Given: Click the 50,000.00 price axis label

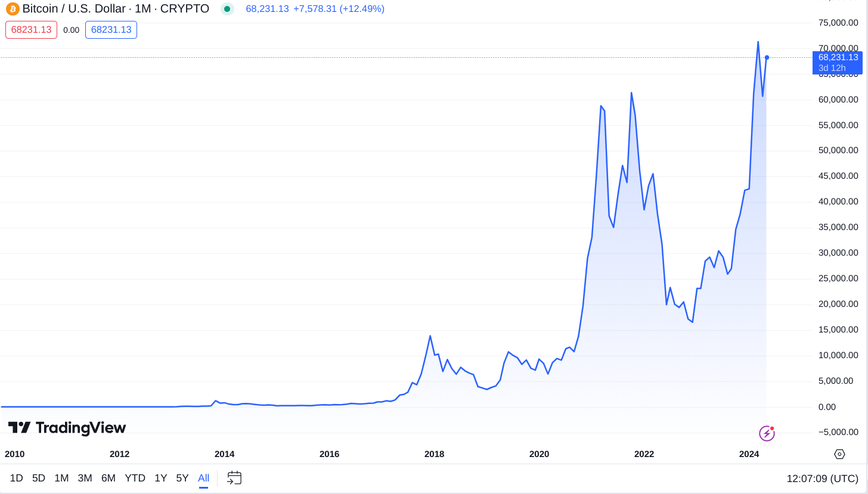Looking at the screenshot, I should pos(838,151).
